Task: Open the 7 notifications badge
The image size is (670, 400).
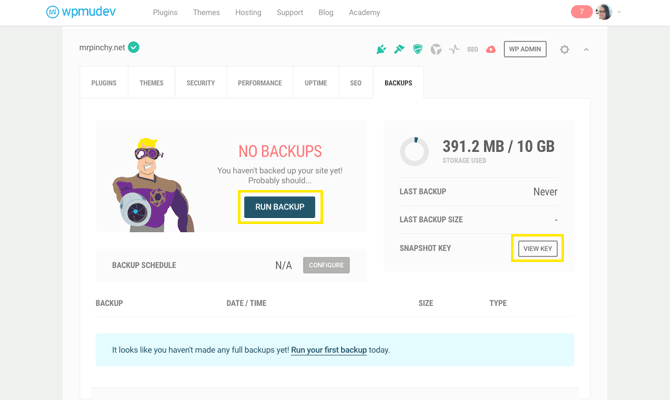Action: [582, 12]
